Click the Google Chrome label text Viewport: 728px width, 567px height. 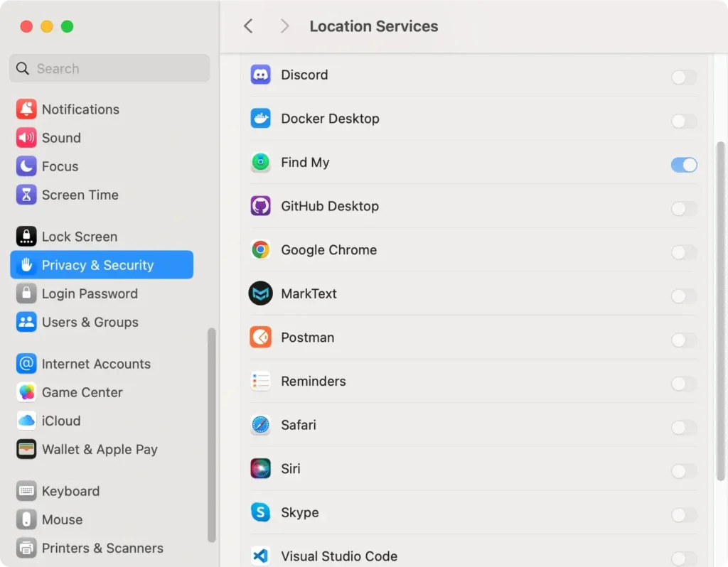click(328, 250)
